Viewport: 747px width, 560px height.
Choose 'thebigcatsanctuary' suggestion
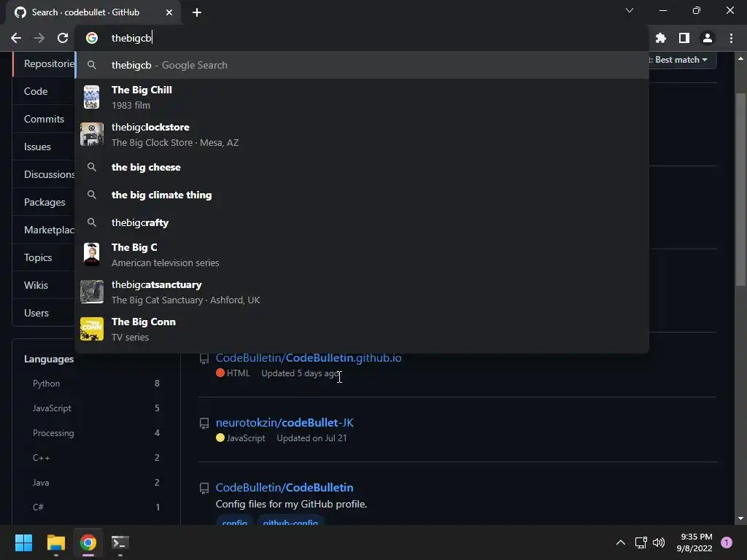362,292
